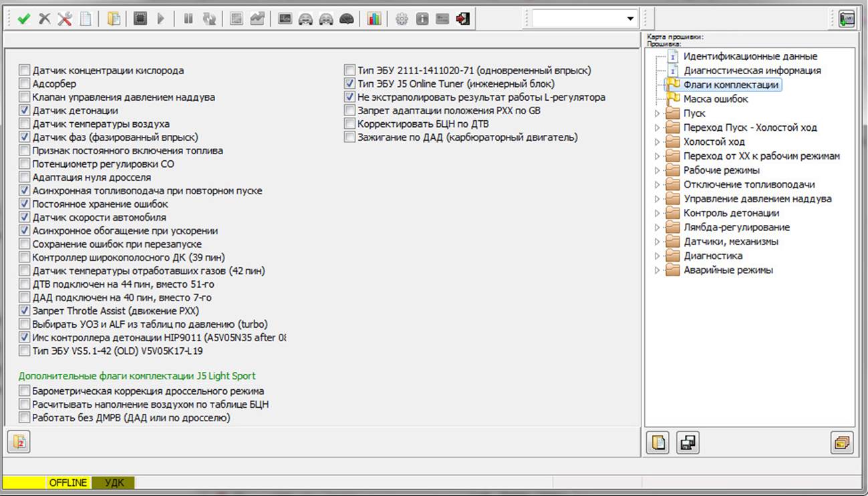
Task: Select Идентификационные данные tree item
Action: coord(750,57)
